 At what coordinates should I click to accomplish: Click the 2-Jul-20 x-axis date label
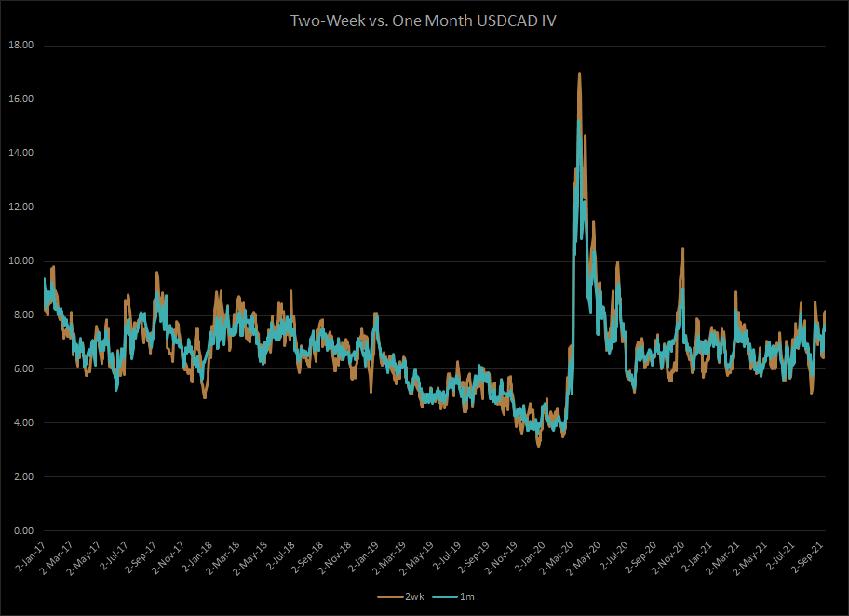coord(613,556)
